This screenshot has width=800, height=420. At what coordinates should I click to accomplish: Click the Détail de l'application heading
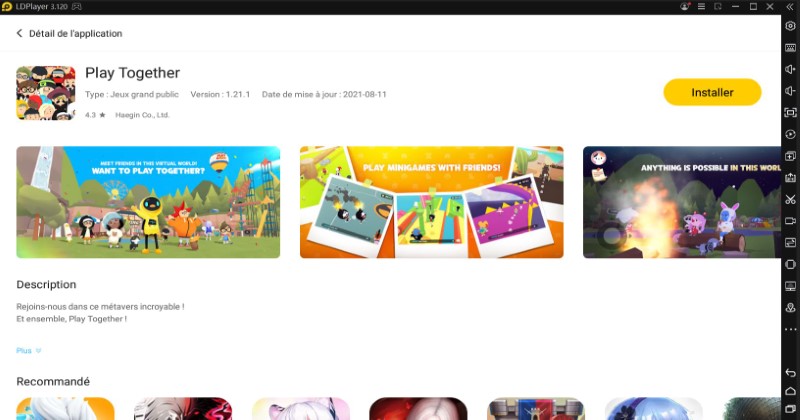click(76, 34)
